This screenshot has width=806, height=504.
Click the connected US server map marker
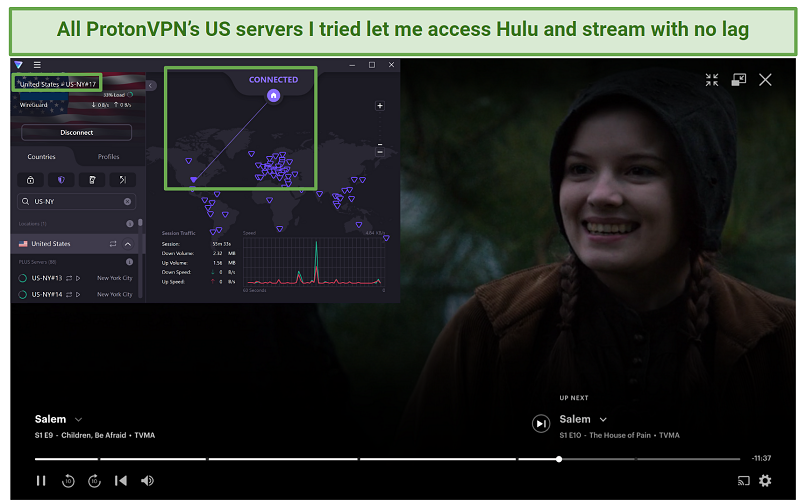tap(193, 179)
